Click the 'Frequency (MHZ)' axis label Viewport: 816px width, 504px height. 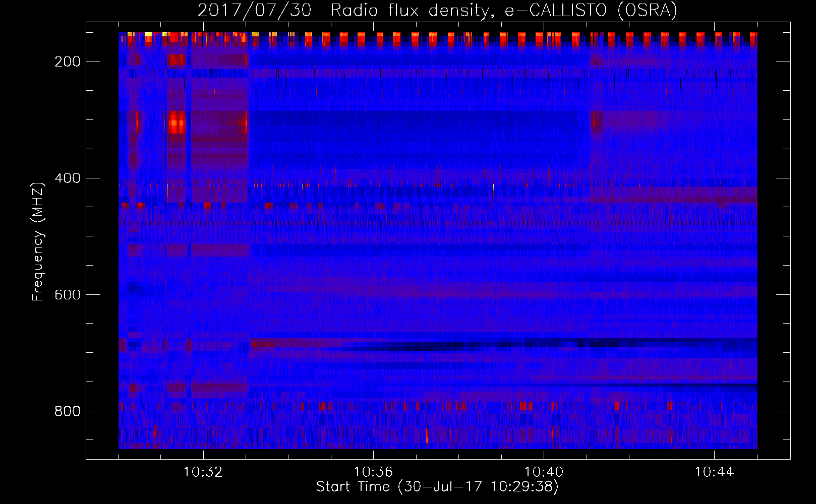click(38, 241)
